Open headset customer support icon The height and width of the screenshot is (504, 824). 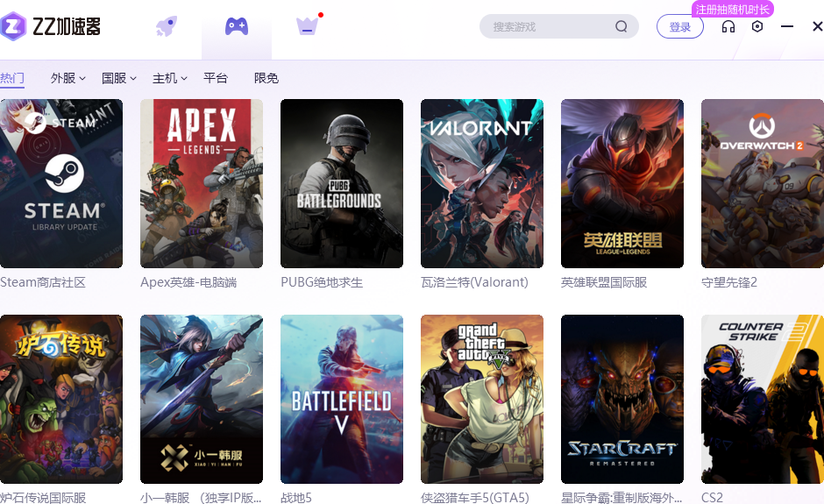coord(728,26)
